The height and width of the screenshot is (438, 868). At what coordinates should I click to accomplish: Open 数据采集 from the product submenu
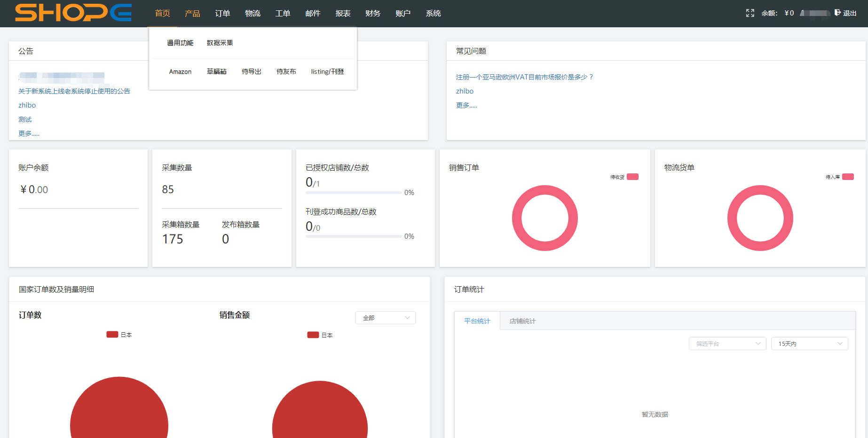pyautogui.click(x=220, y=42)
